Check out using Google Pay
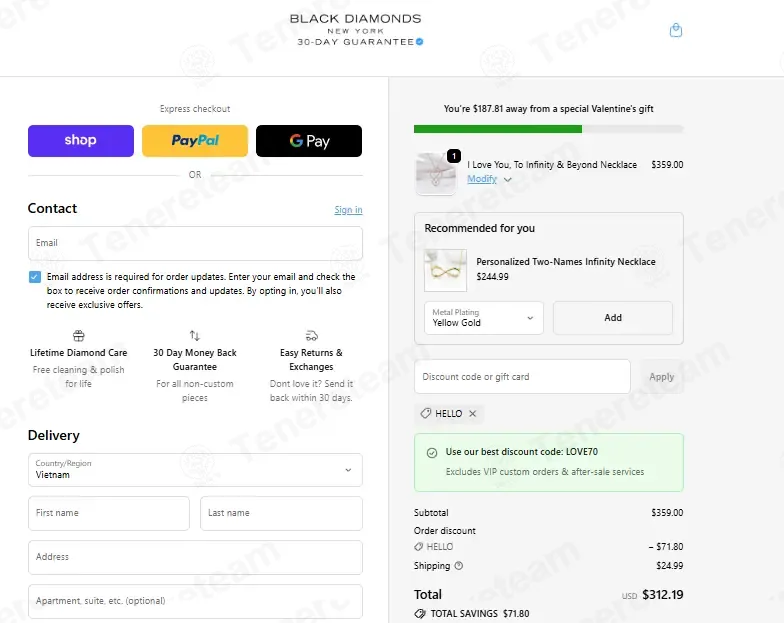 point(309,141)
